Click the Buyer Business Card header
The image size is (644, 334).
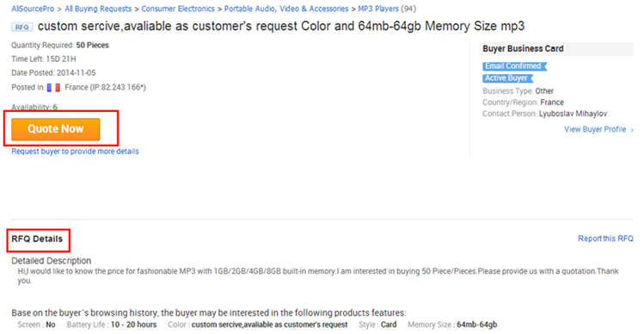[x=524, y=48]
